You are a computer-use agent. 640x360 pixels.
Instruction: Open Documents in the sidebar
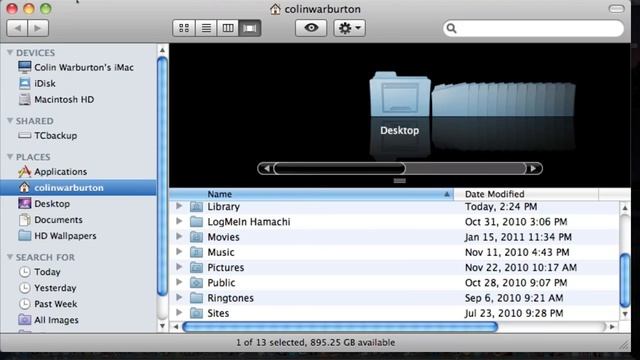pyautogui.click(x=78, y=220)
